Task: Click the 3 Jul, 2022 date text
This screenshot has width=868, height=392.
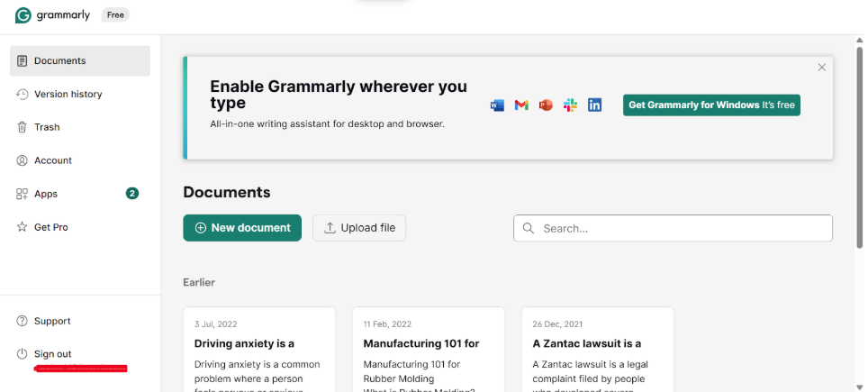Action: tap(216, 324)
